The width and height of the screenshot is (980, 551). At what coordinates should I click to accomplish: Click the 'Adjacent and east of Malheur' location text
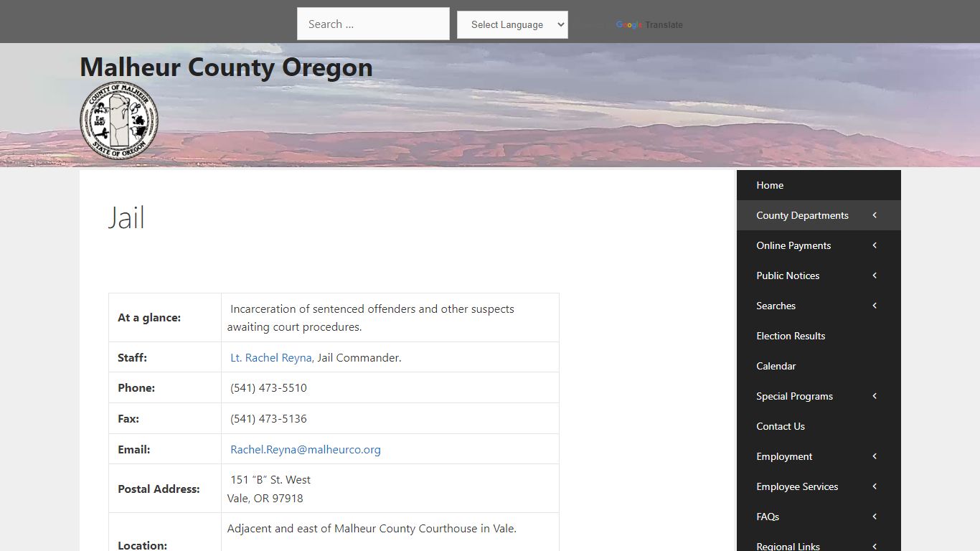[372, 529]
